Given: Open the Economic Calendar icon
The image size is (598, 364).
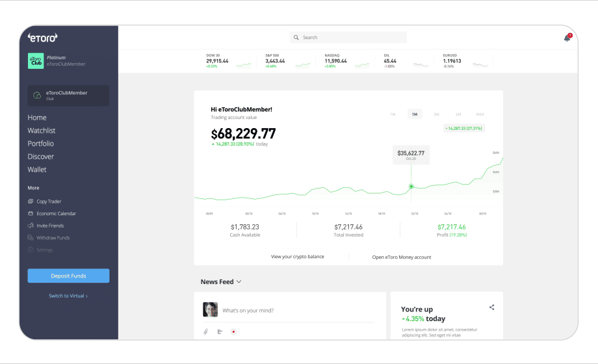Looking at the screenshot, I should pyautogui.click(x=31, y=214).
